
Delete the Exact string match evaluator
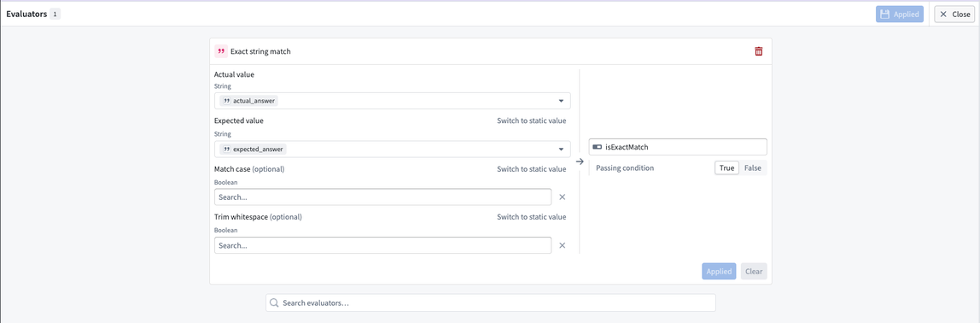tap(758, 51)
